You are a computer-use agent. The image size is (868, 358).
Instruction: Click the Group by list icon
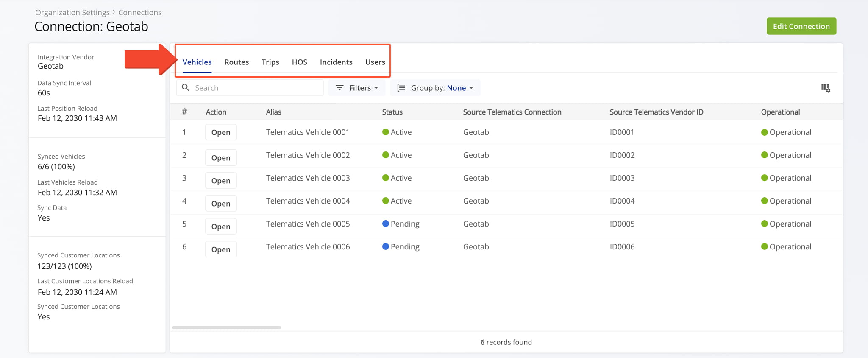[x=401, y=88]
